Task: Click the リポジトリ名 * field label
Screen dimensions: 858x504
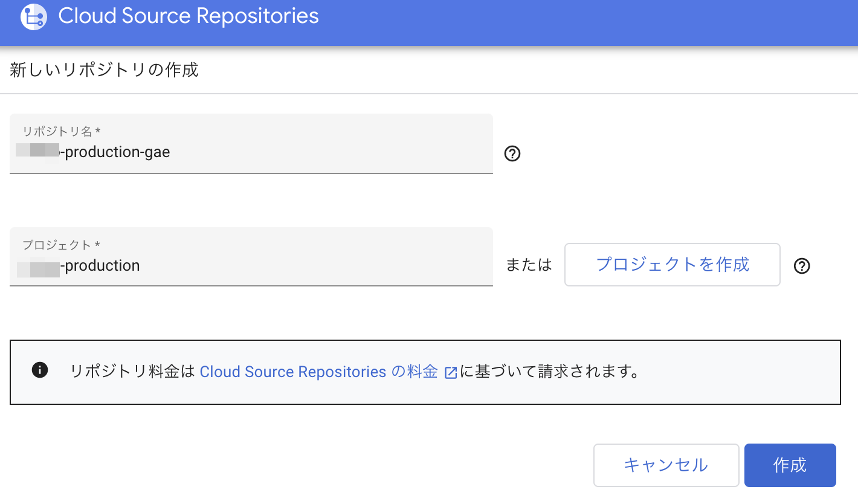Action: pos(61,131)
